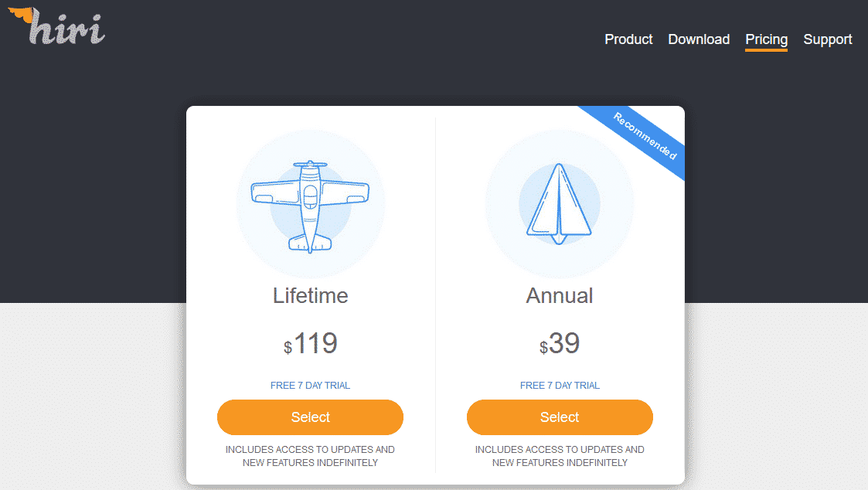Click the updates note beneath Lifetime Select
The width and height of the screenshot is (868, 490).
310,456
